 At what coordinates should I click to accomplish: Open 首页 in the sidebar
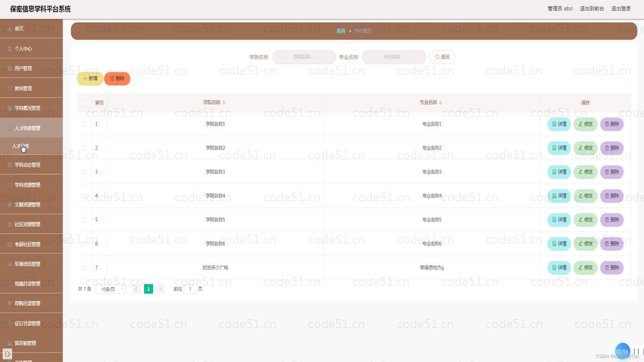tap(31, 29)
